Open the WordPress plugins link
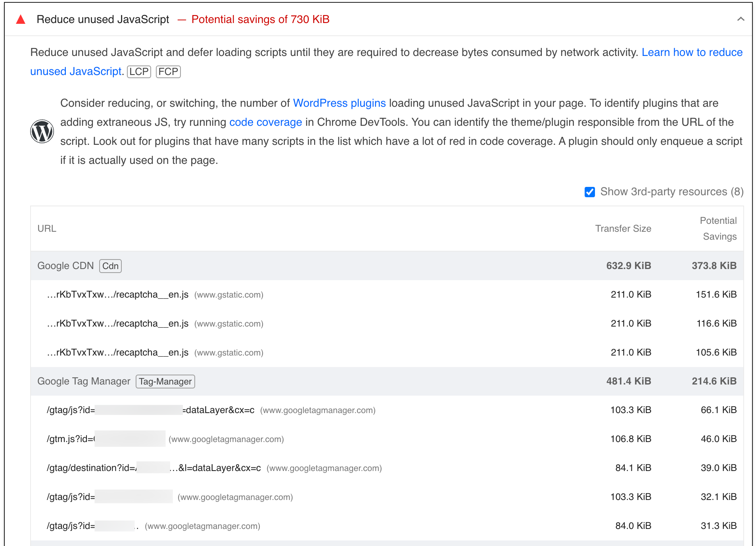This screenshot has height=546, width=756. 339,103
